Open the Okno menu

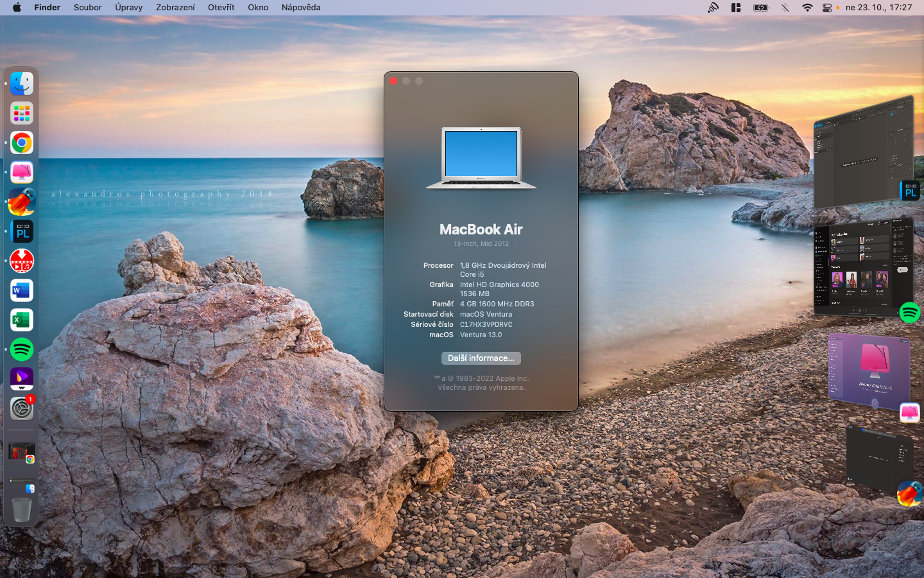pyautogui.click(x=258, y=8)
